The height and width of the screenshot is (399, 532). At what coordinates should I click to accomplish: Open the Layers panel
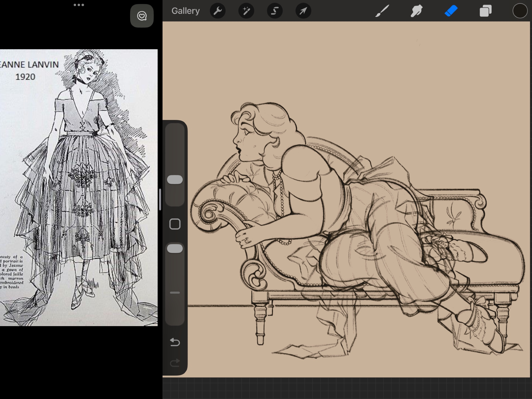point(485,11)
